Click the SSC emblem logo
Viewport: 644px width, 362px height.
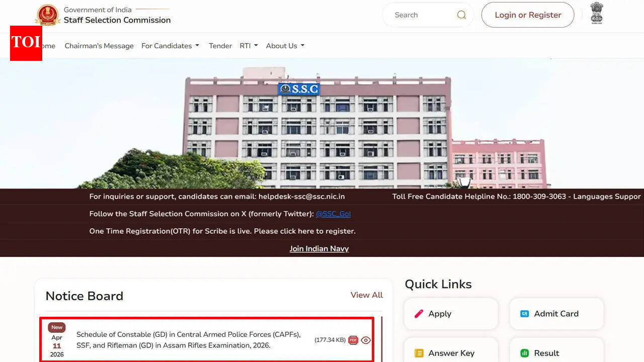(47, 15)
